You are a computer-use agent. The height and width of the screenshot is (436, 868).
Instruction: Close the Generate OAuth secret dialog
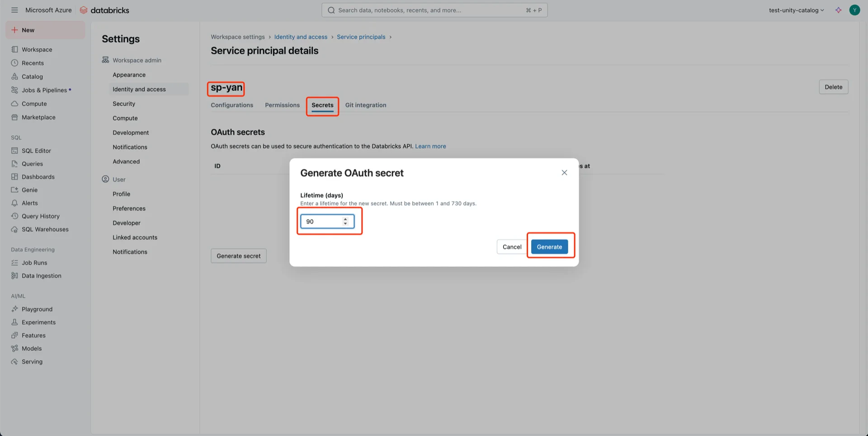pos(564,173)
